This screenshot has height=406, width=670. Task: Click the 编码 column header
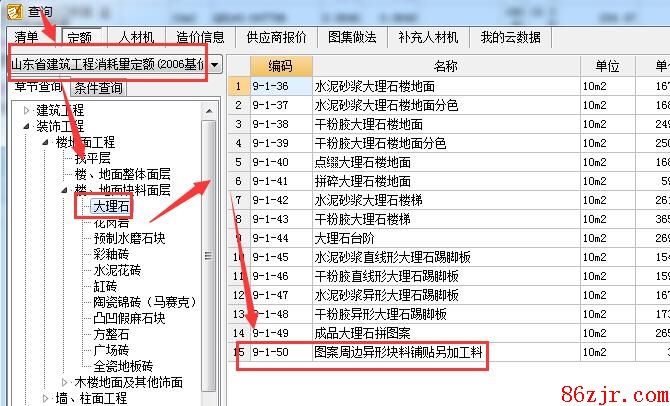[279, 66]
